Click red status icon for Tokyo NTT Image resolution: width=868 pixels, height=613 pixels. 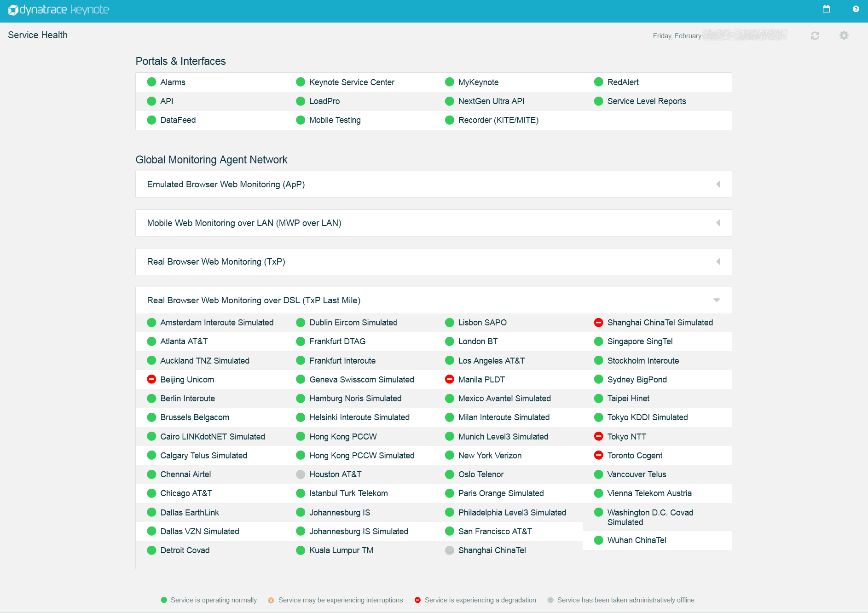point(599,436)
